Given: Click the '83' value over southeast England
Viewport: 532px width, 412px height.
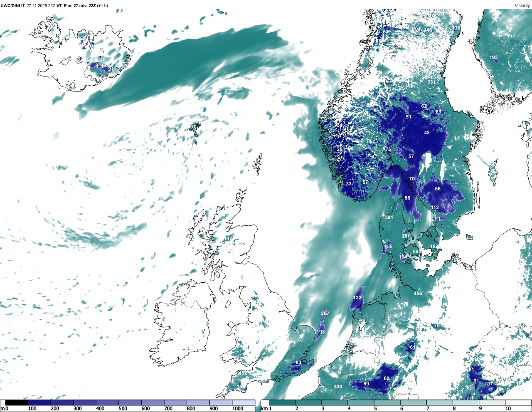Looking at the screenshot, I should tap(298, 363).
